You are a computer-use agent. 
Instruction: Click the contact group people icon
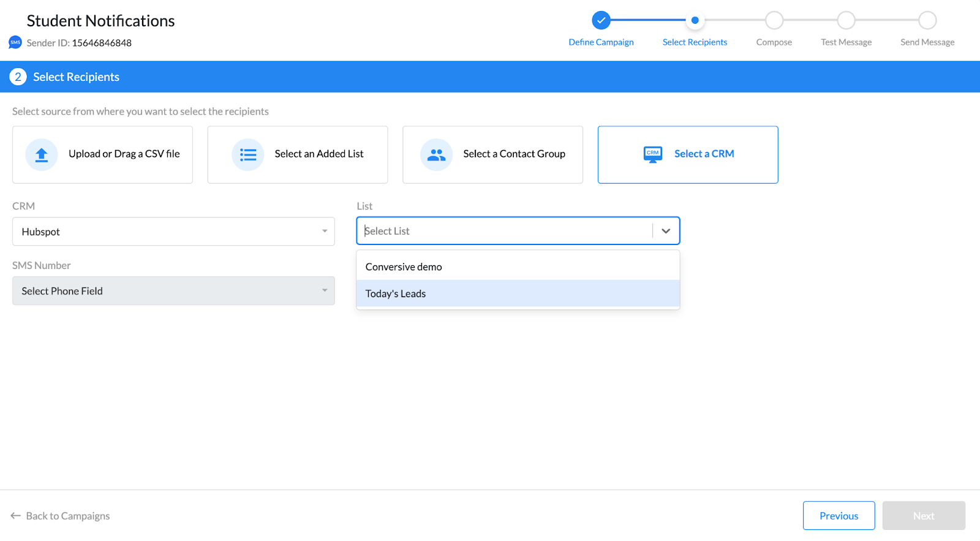click(x=437, y=154)
